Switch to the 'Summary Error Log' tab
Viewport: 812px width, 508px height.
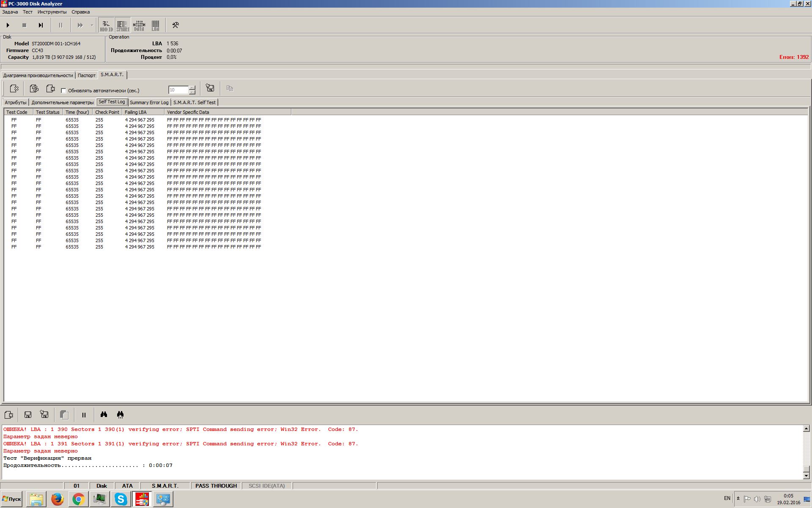149,102
